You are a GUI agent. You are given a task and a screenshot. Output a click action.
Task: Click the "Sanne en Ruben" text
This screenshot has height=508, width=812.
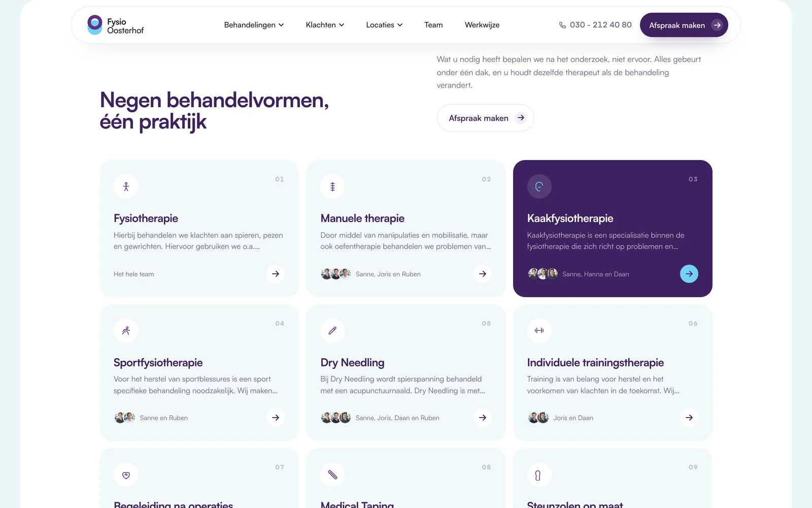pos(163,418)
